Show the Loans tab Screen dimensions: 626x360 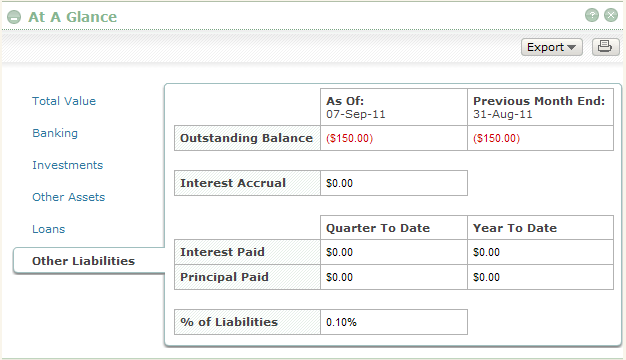point(48,229)
